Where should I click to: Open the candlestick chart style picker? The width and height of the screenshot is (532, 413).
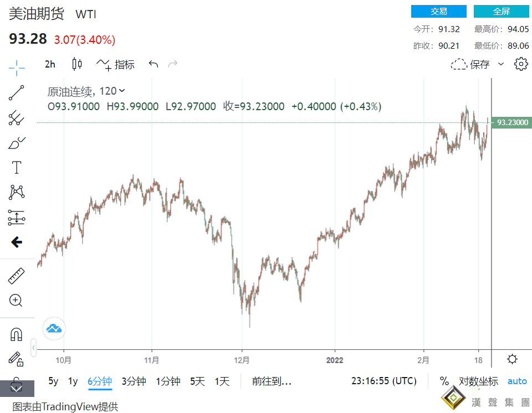click(x=77, y=64)
